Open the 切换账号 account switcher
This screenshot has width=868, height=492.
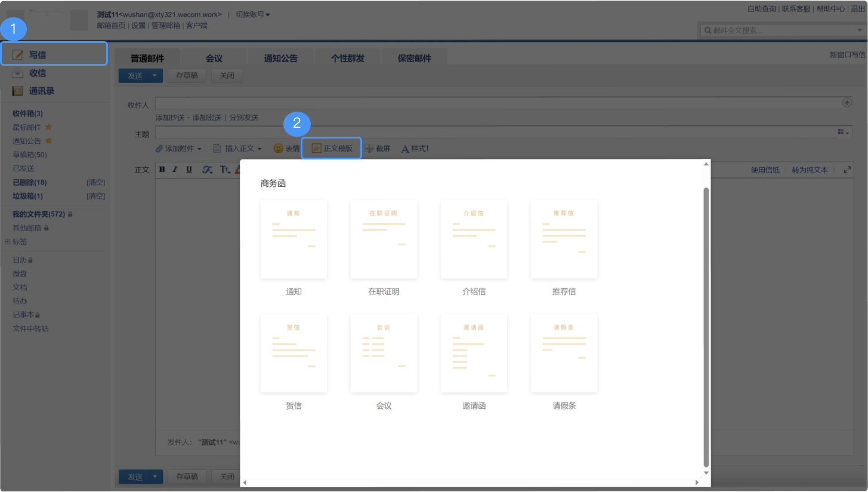coord(252,14)
